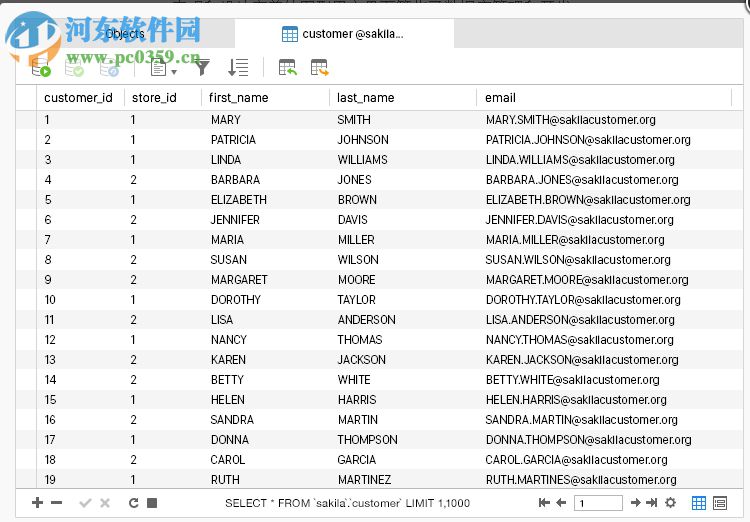Select customer_id 17 cell
The image size is (750, 522).
click(x=50, y=440)
